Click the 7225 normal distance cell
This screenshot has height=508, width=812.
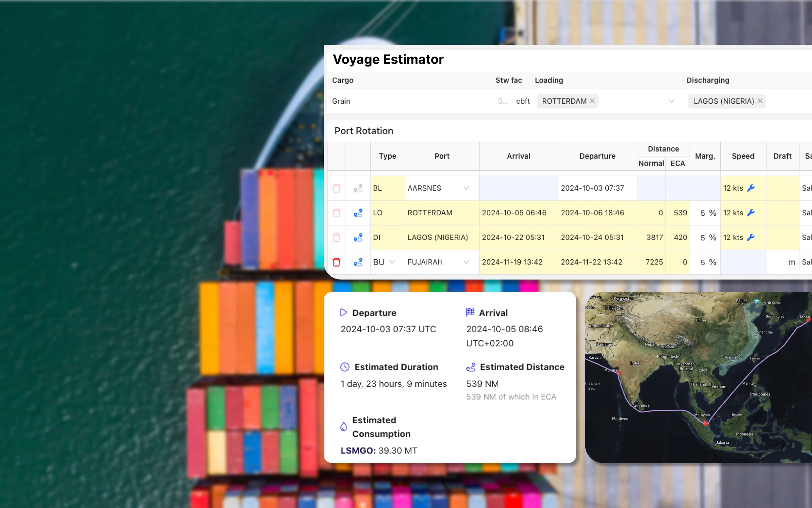(651, 262)
